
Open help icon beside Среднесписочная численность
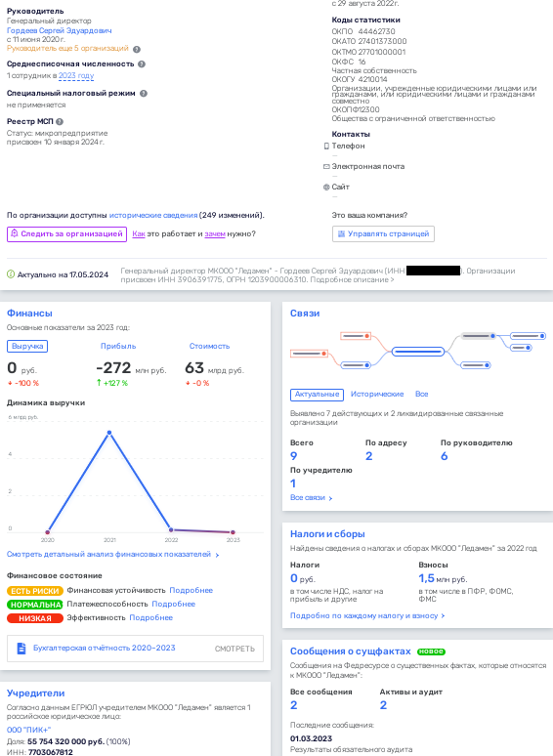pyautogui.click(x=142, y=64)
